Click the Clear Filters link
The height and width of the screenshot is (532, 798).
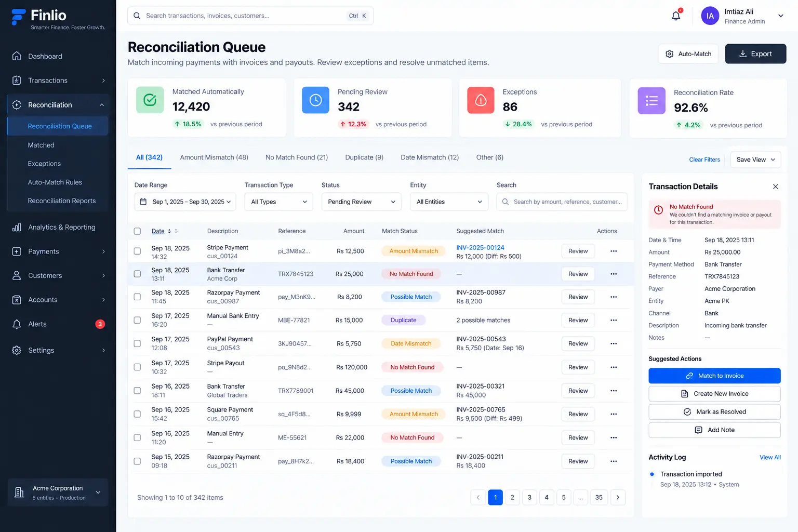[x=704, y=159]
